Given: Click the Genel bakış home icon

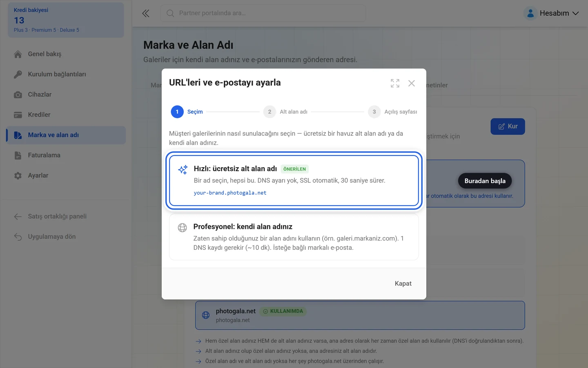Looking at the screenshot, I should [18, 54].
